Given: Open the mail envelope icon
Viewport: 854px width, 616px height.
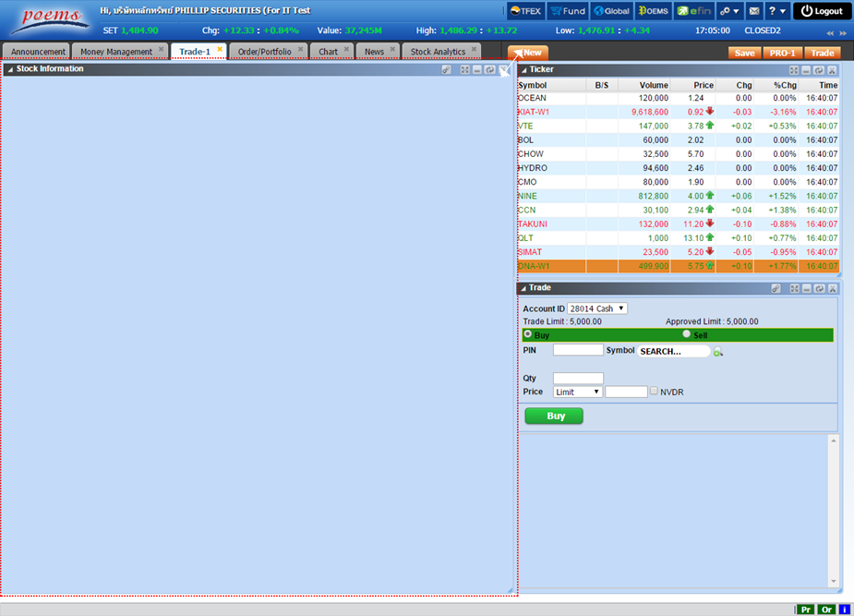Looking at the screenshot, I should [x=753, y=11].
